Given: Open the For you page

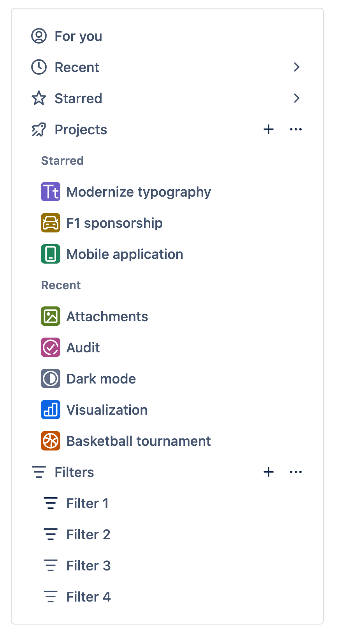Looking at the screenshot, I should (78, 36).
